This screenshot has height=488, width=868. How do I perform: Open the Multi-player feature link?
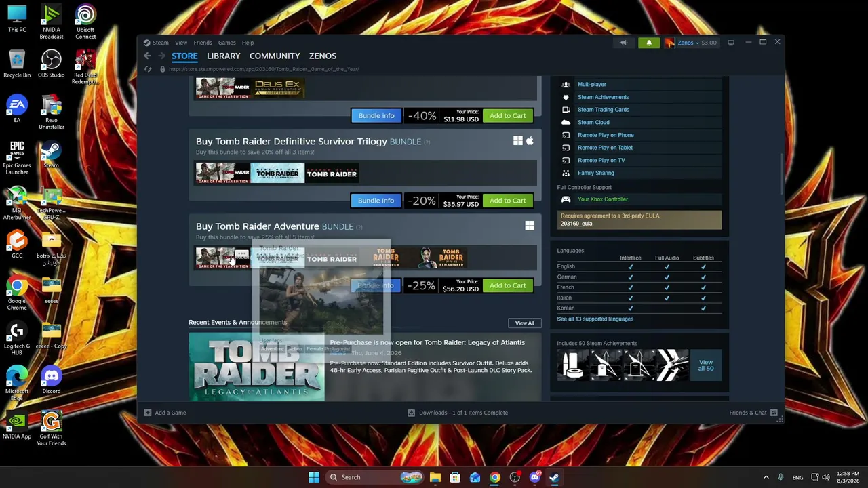591,85
